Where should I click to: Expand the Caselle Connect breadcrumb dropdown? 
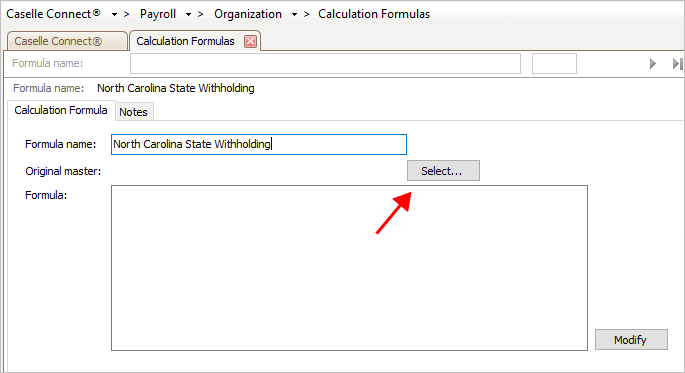pyautogui.click(x=114, y=14)
